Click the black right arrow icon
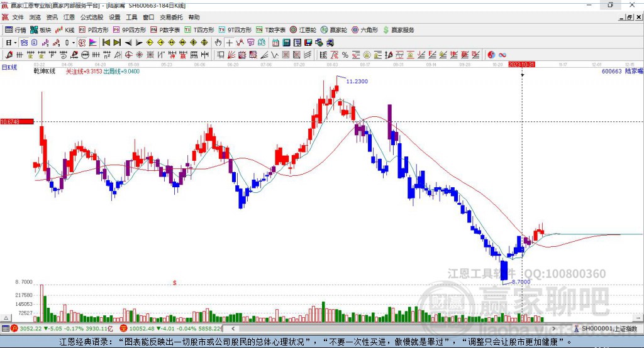 [x=139, y=43]
